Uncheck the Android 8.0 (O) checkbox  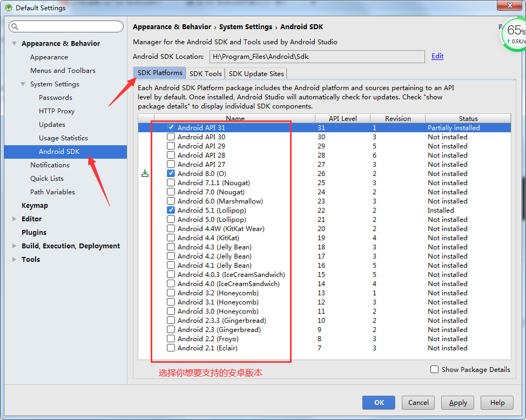tap(171, 173)
